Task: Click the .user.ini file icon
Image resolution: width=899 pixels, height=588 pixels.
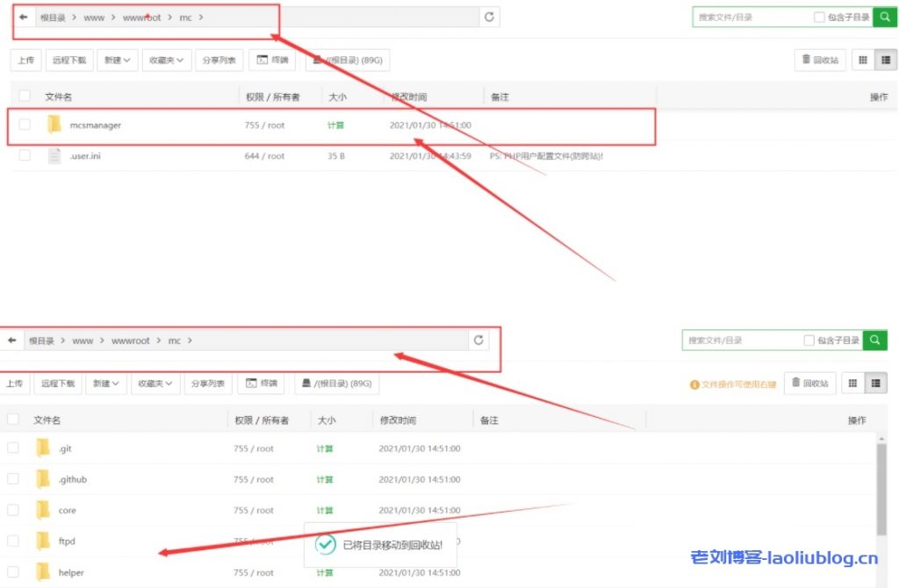Action: click(x=54, y=155)
